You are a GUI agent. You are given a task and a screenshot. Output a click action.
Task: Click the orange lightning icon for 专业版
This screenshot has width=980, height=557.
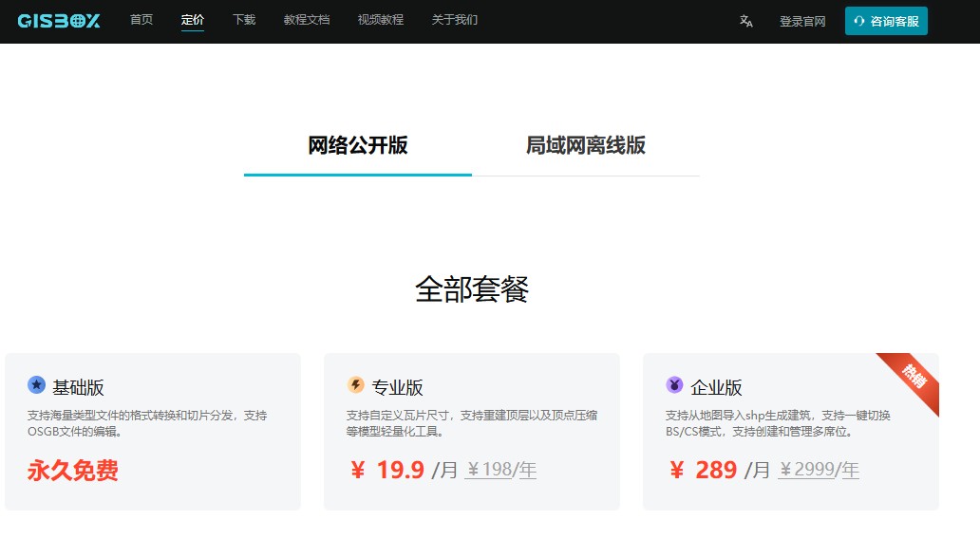coord(356,384)
